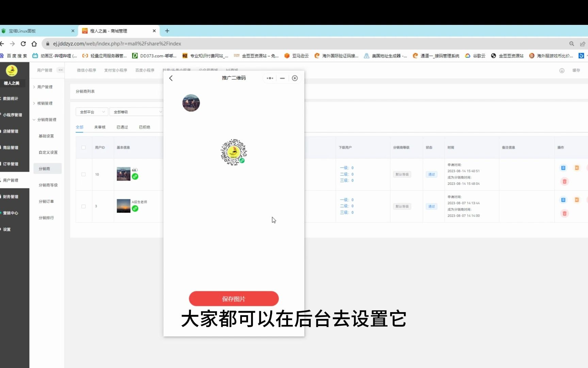588x368 pixels.
Task: Open 商品管理 in the dark sidebar
Action: tap(11, 148)
